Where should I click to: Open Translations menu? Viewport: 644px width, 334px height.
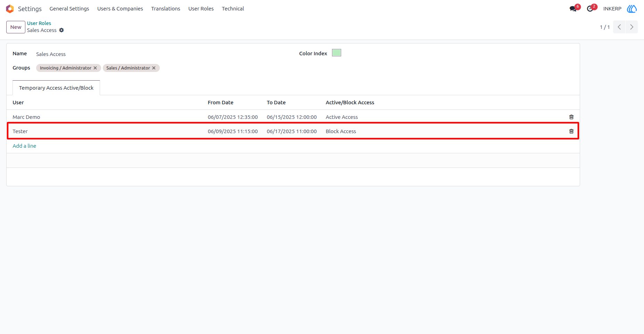(166, 9)
